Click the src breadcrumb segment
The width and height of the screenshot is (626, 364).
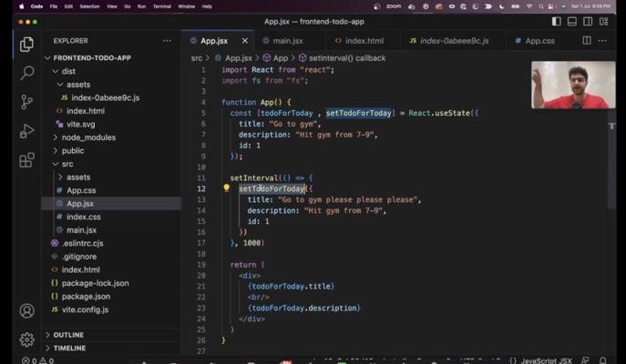click(x=197, y=58)
